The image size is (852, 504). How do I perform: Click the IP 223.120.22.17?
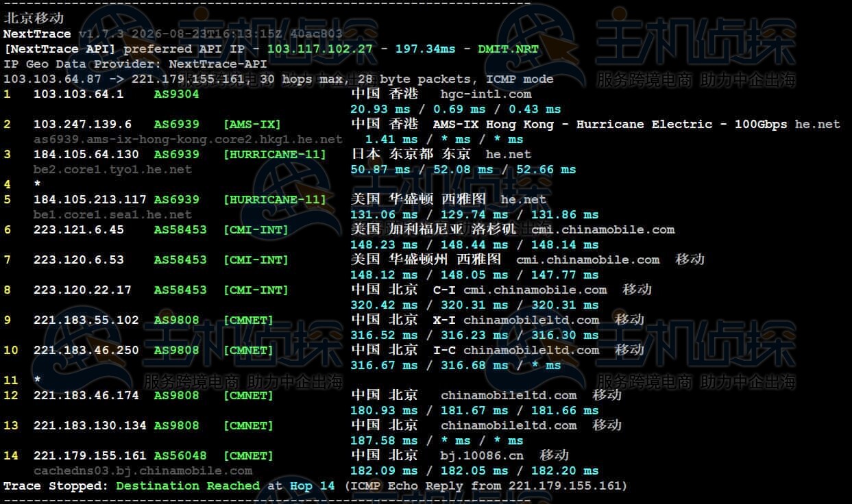(82, 290)
